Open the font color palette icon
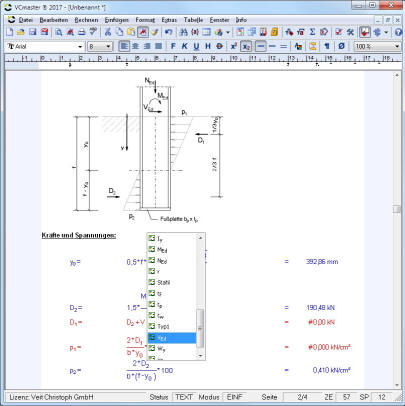The height and width of the screenshot is (406, 405). pyautogui.click(x=298, y=46)
